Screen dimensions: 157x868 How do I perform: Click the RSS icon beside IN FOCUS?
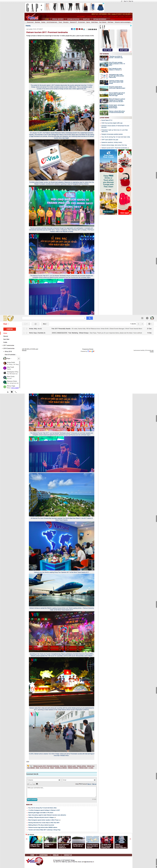click(x=26, y=835)
